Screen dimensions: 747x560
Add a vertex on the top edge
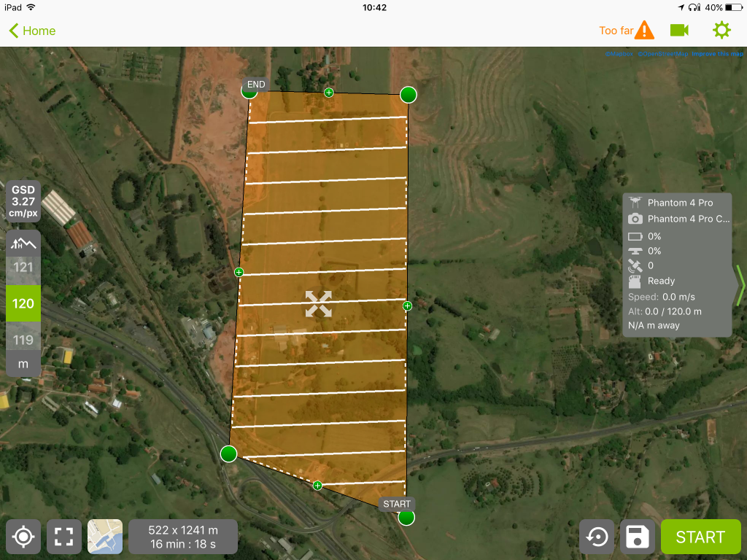329,93
